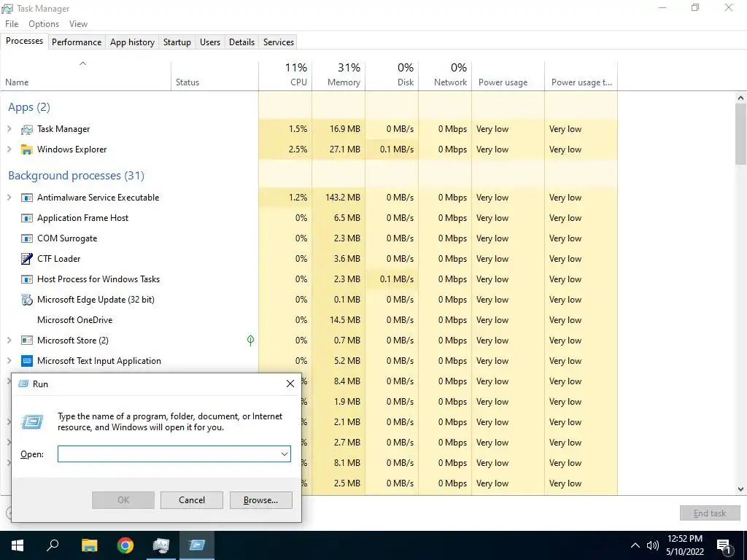Expand Microsoft Text Input Application row
747x560 pixels.
pos(9,361)
